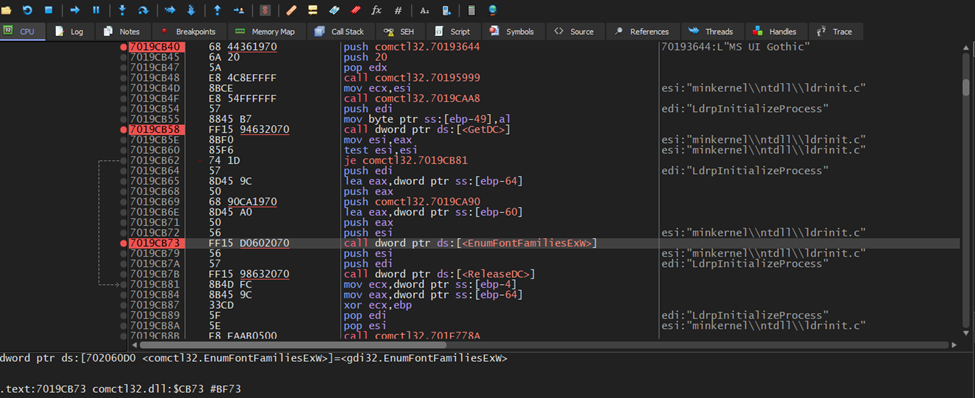
Task: Set breakpoint bullet at address 7019CB7B
Action: click(x=124, y=274)
